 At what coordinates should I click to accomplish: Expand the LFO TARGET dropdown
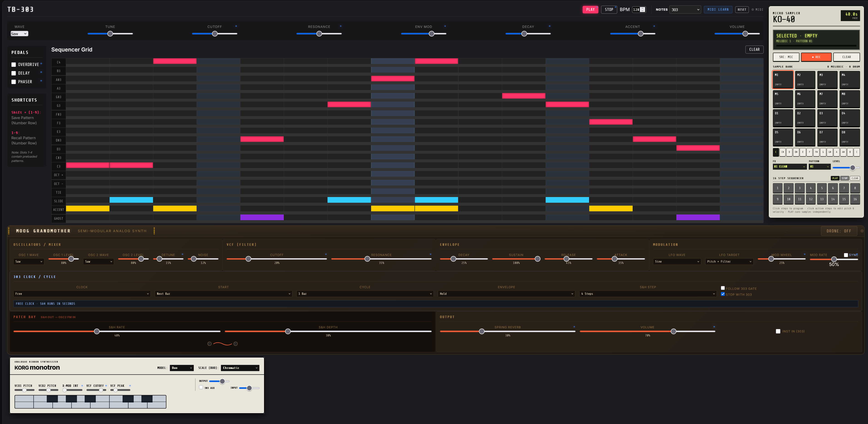[729, 261]
